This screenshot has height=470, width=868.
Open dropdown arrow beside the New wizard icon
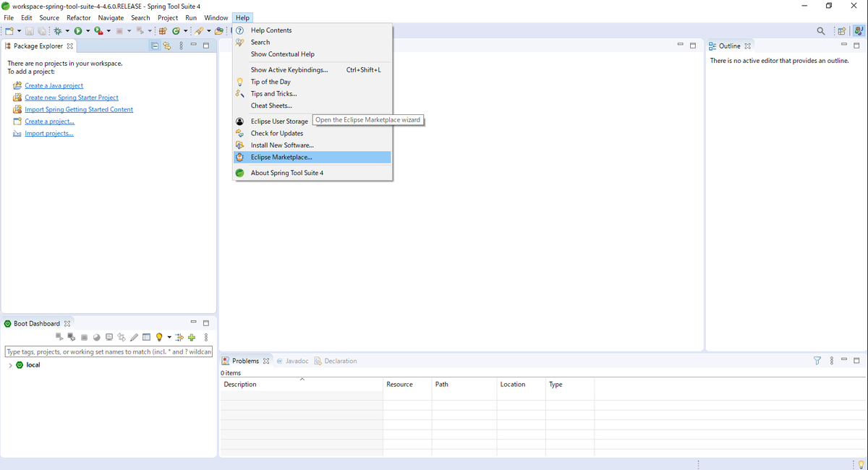coord(19,31)
